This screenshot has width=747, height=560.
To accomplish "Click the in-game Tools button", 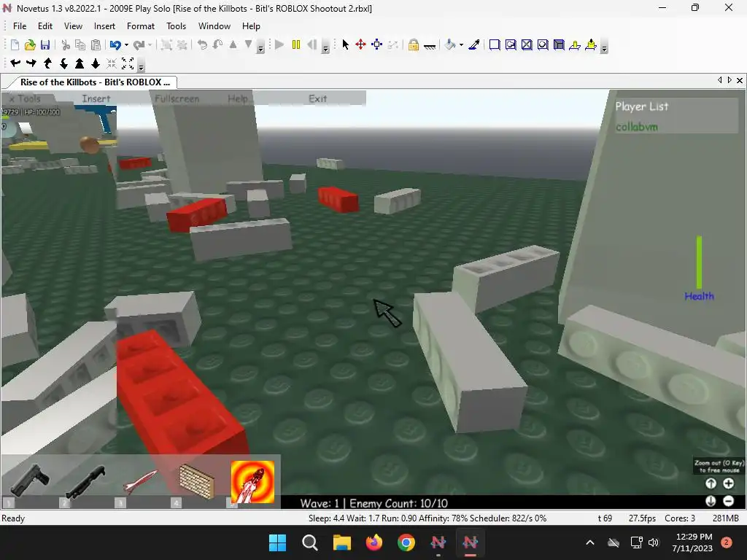I will (28, 98).
